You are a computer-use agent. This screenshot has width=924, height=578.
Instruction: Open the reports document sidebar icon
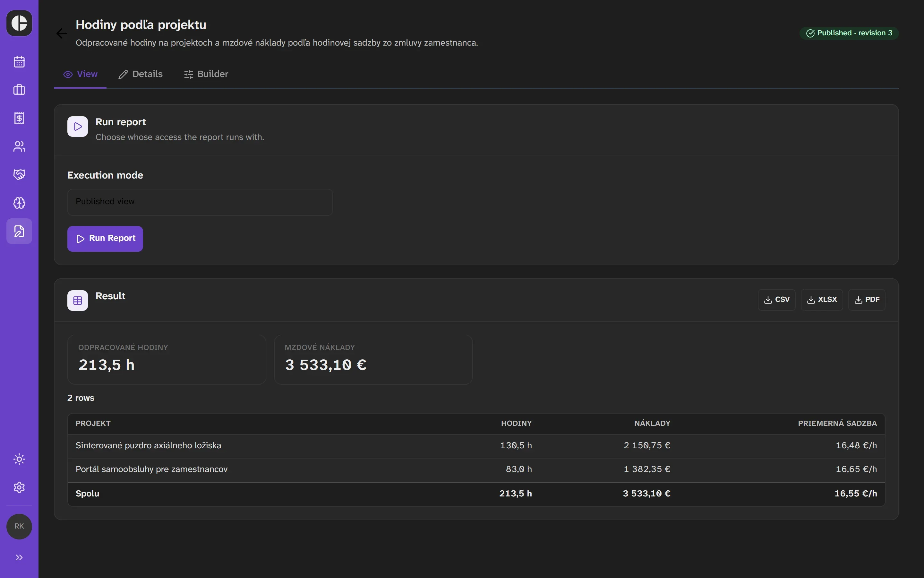click(19, 231)
